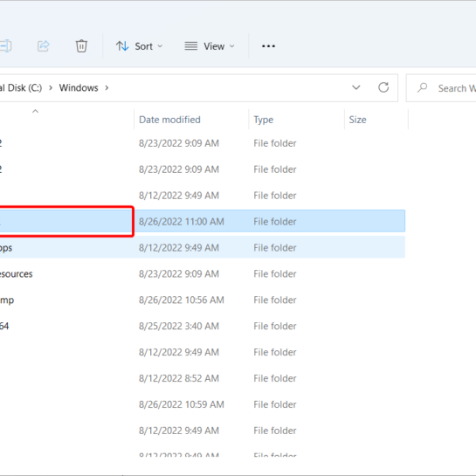The height and width of the screenshot is (476, 476).
Task: Select the row dated 8/12/2022 8:52 AM
Action: [x=203, y=378]
